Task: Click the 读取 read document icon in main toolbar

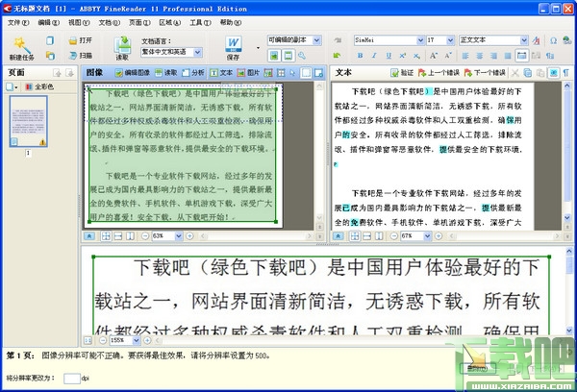Action: coord(122,45)
